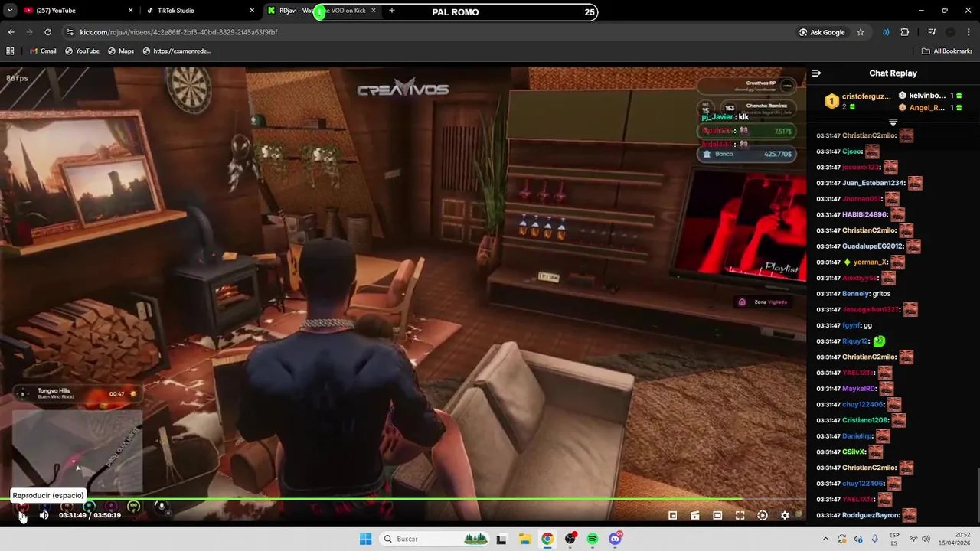The image size is (980, 551).
Task: Click username GuadalupeEG2012 in chat
Action: click(x=873, y=246)
